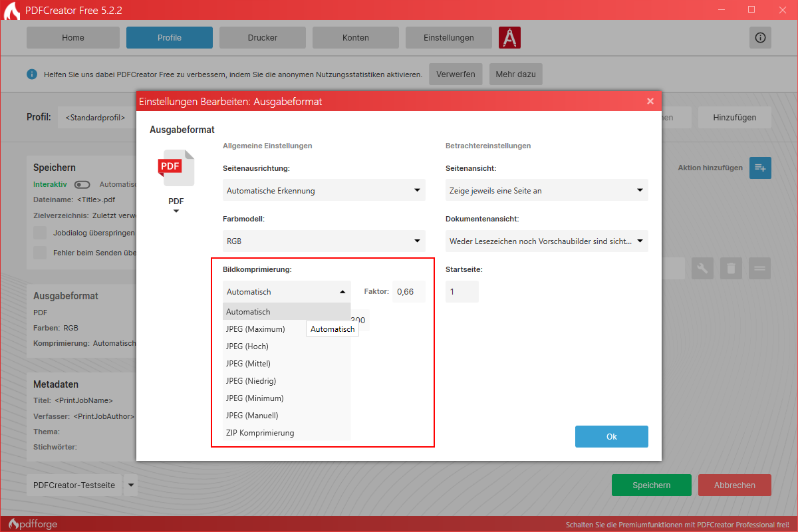Click the blue info notice icon
The height and width of the screenshot is (532, 798).
pos(32,74)
